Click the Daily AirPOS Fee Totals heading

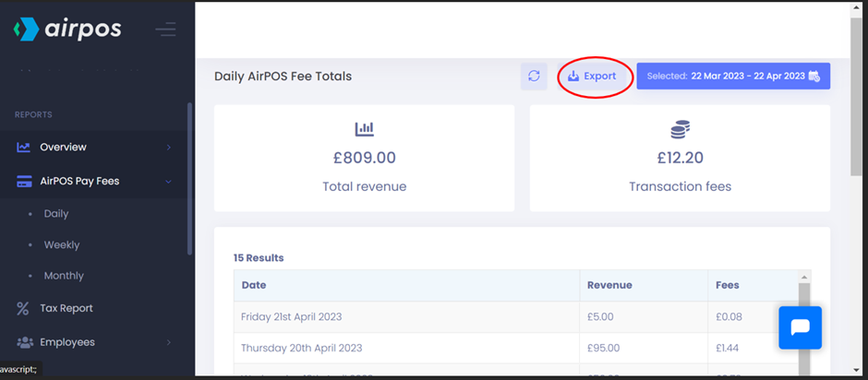pos(283,77)
